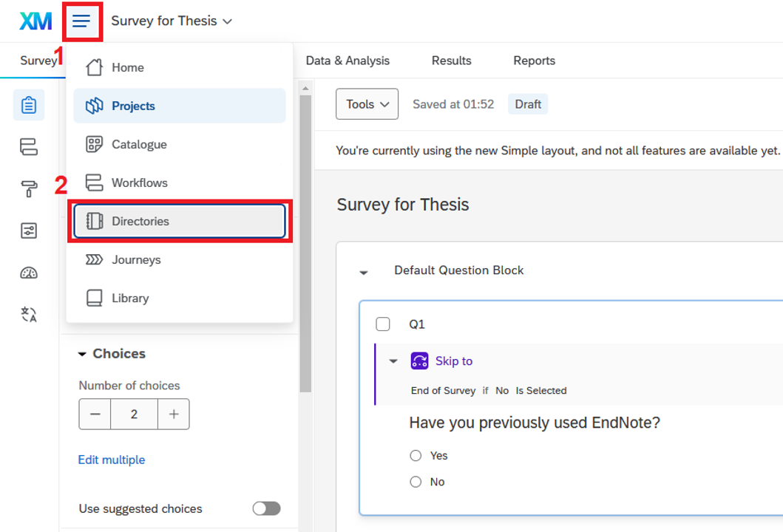Viewport: 783px width, 532px height.
Task: Open the translations icon in sidebar
Action: point(29,316)
